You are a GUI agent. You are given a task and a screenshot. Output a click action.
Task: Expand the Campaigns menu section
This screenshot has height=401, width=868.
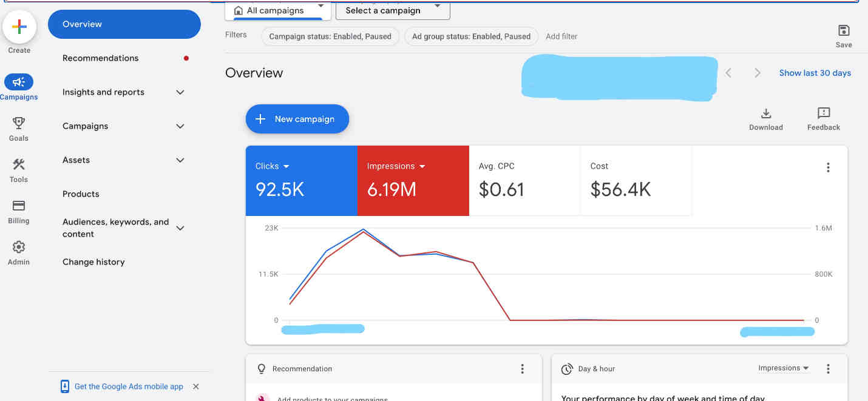[x=180, y=126]
